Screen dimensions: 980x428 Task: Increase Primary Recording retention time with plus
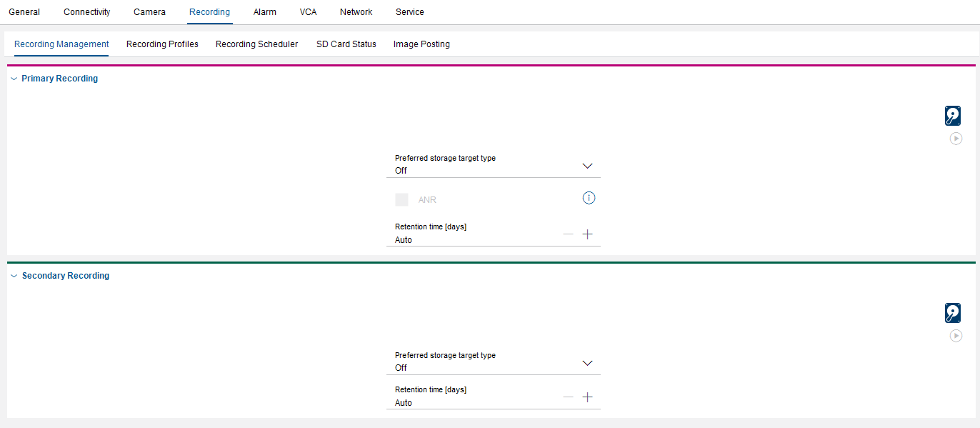coord(588,234)
